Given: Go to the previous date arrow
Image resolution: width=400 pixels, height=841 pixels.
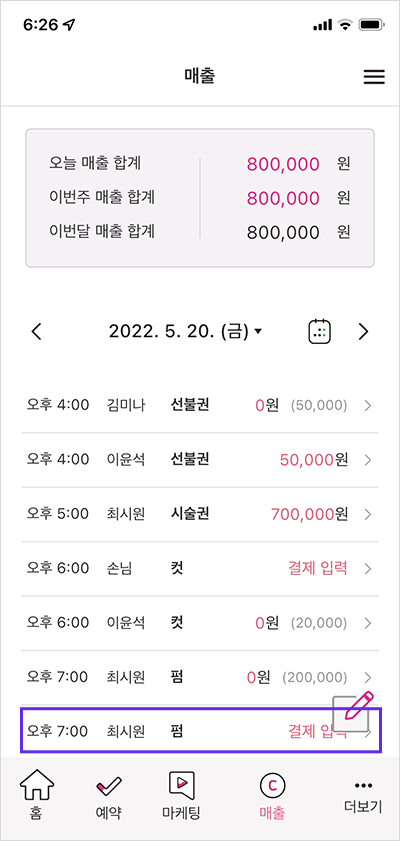Looking at the screenshot, I should click(x=36, y=332).
